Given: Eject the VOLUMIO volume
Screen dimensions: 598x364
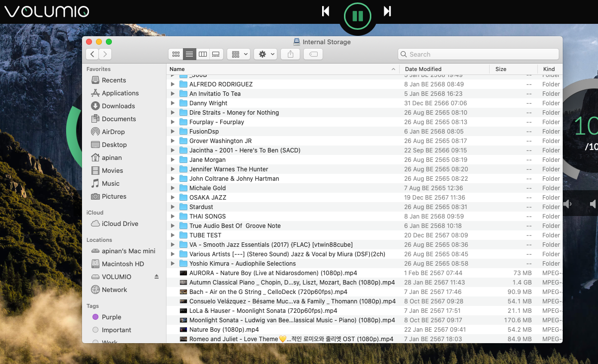Looking at the screenshot, I should (x=157, y=277).
